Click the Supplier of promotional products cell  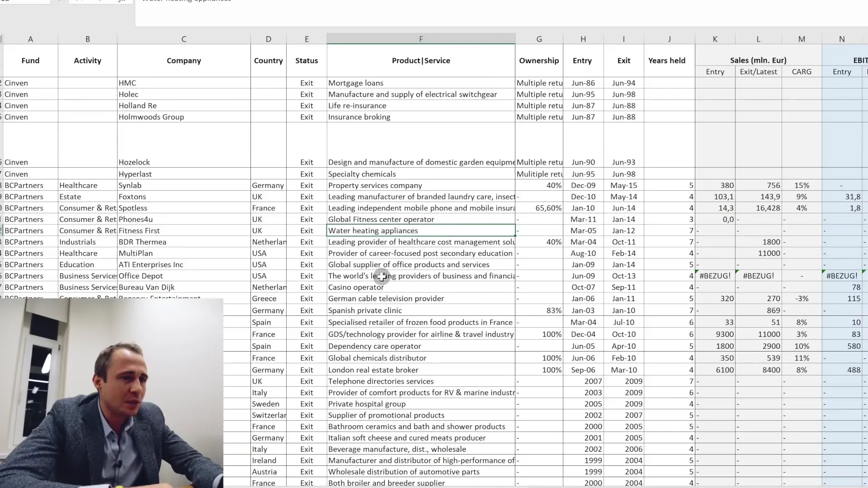tap(421, 415)
